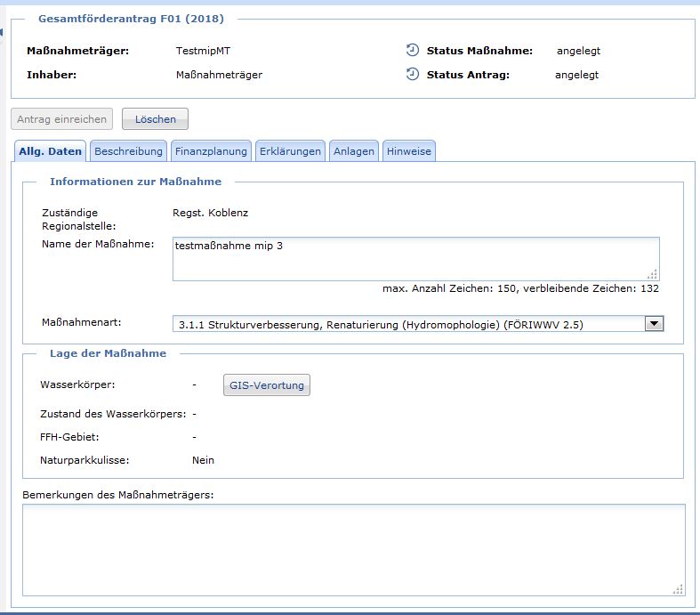The image size is (700, 615).
Task: Select the Inhaber value 'Maßnahmeträger'
Action: (x=219, y=75)
